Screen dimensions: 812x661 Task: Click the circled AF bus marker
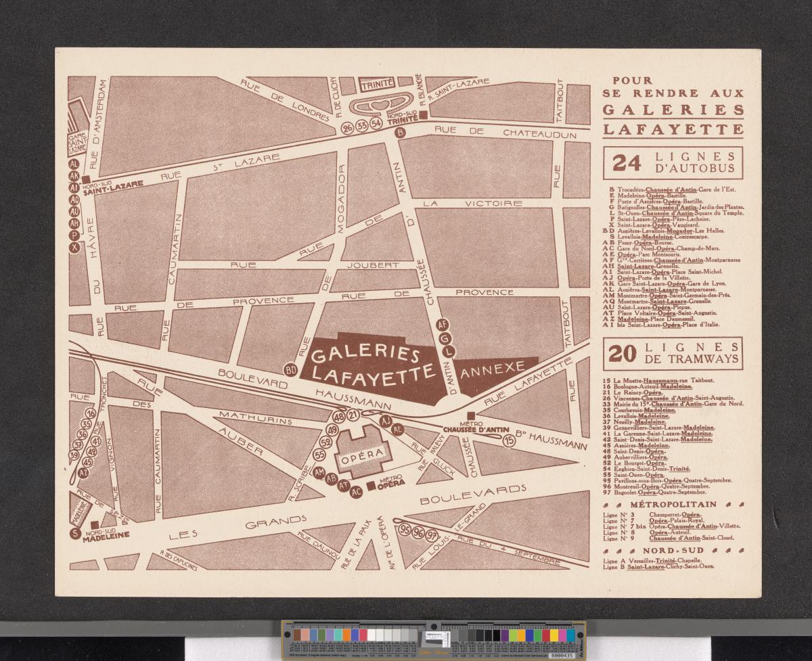coord(443,323)
